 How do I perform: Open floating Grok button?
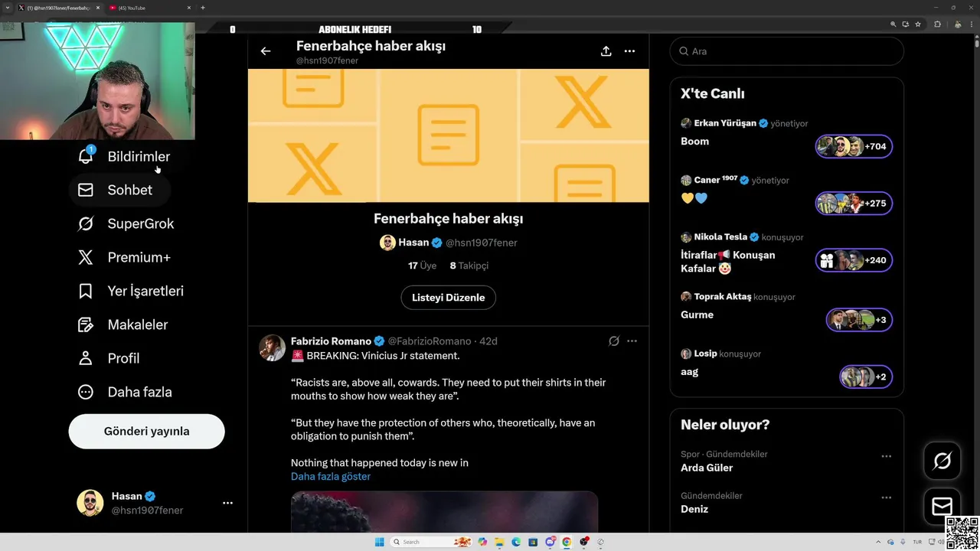tap(942, 461)
